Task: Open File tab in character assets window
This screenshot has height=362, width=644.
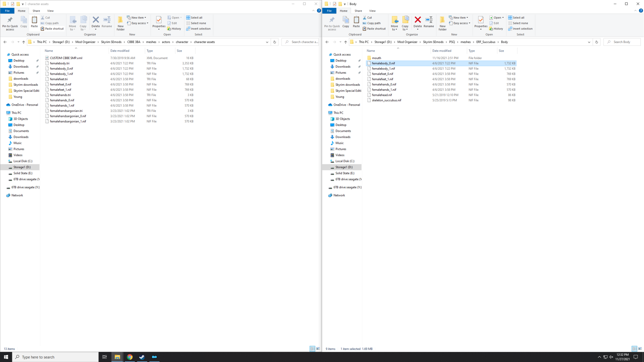Action: (7, 11)
